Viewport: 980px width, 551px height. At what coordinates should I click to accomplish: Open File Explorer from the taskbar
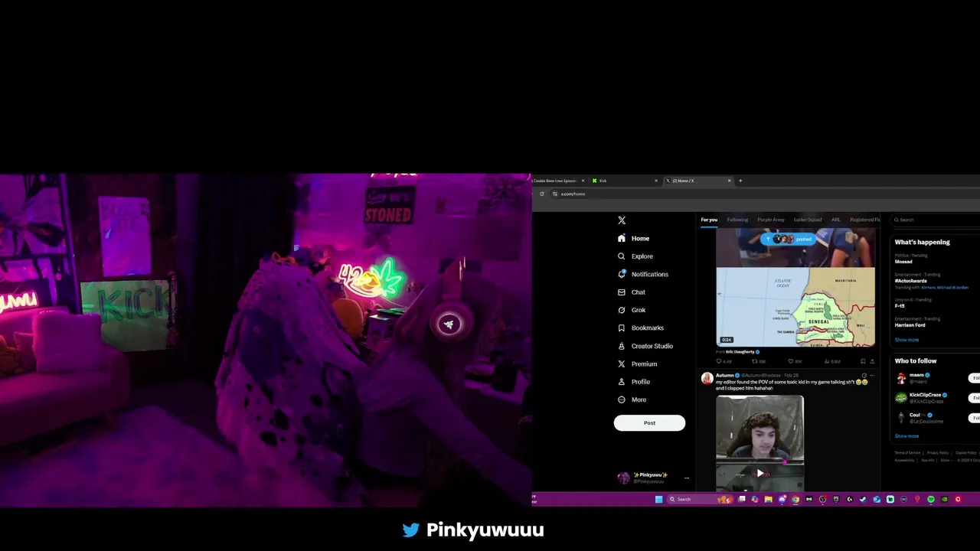(x=769, y=500)
